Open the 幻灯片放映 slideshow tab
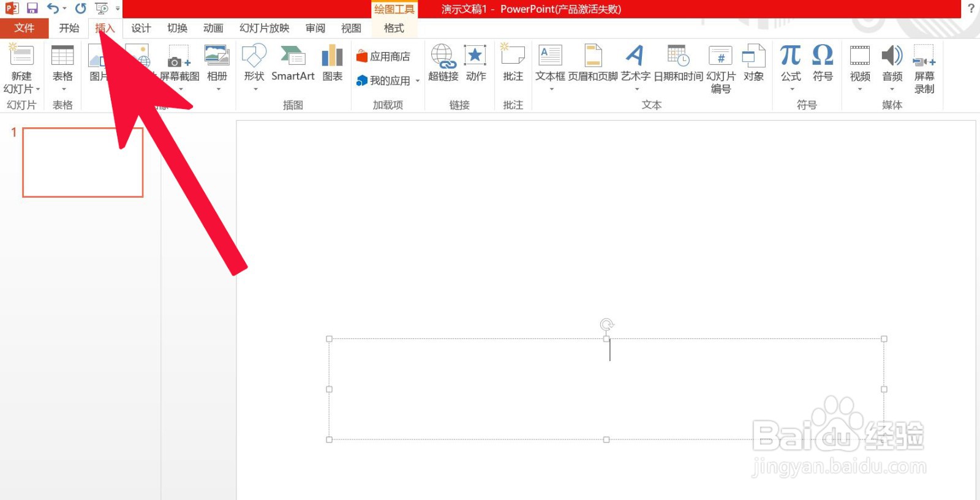 (x=265, y=28)
